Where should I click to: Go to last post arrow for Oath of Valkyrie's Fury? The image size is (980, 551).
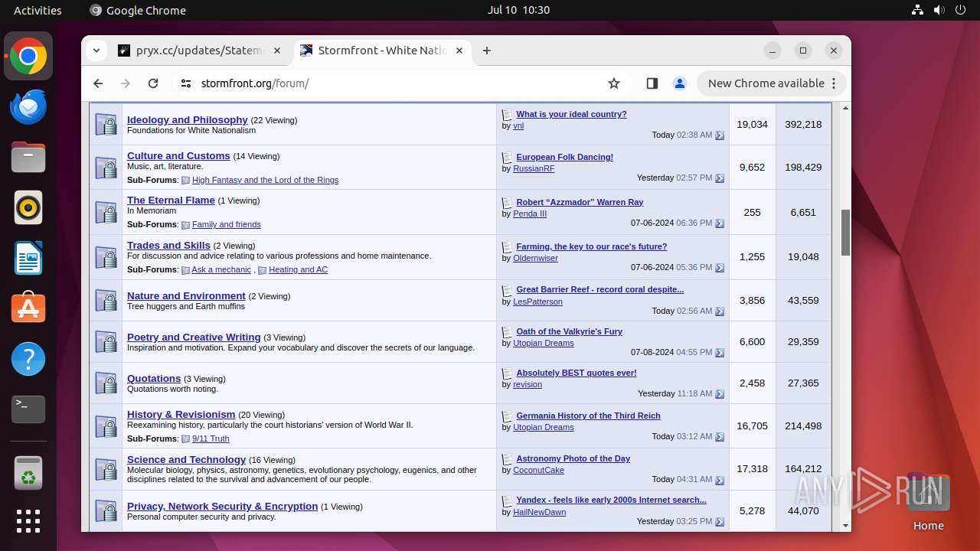coord(720,353)
